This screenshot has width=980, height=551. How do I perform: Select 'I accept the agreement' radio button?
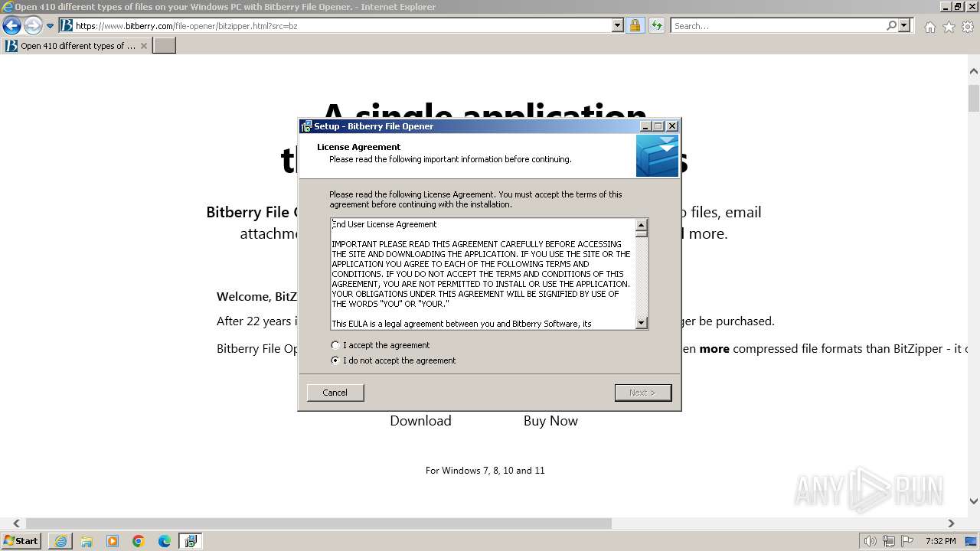[x=335, y=345]
